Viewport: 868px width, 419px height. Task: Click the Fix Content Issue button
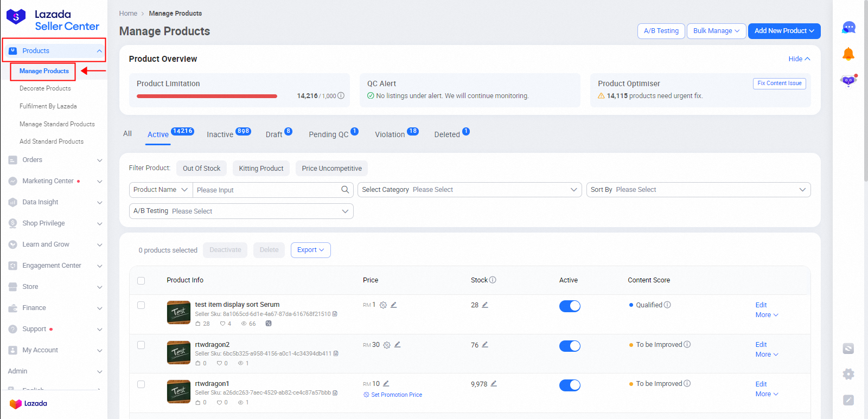click(779, 83)
